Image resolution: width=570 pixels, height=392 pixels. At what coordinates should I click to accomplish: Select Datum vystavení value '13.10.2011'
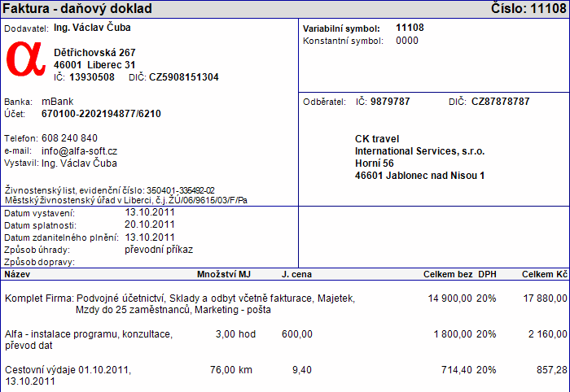click(150, 212)
